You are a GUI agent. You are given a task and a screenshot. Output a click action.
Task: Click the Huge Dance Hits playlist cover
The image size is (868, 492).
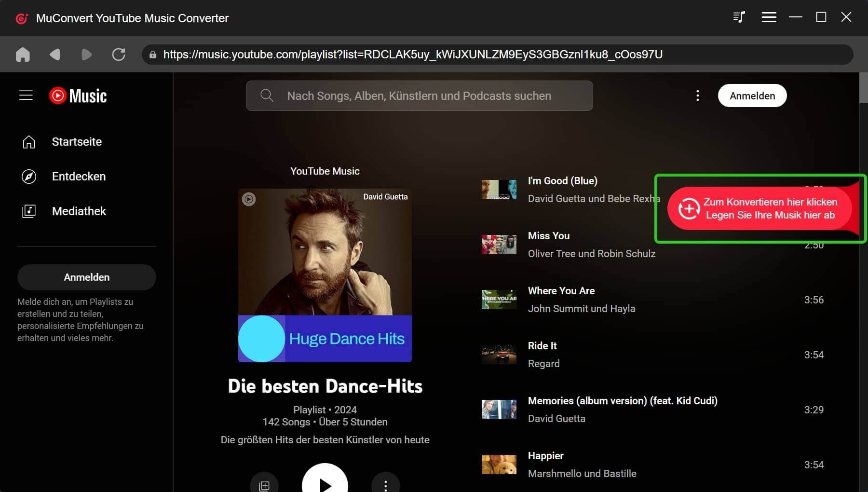[325, 275]
